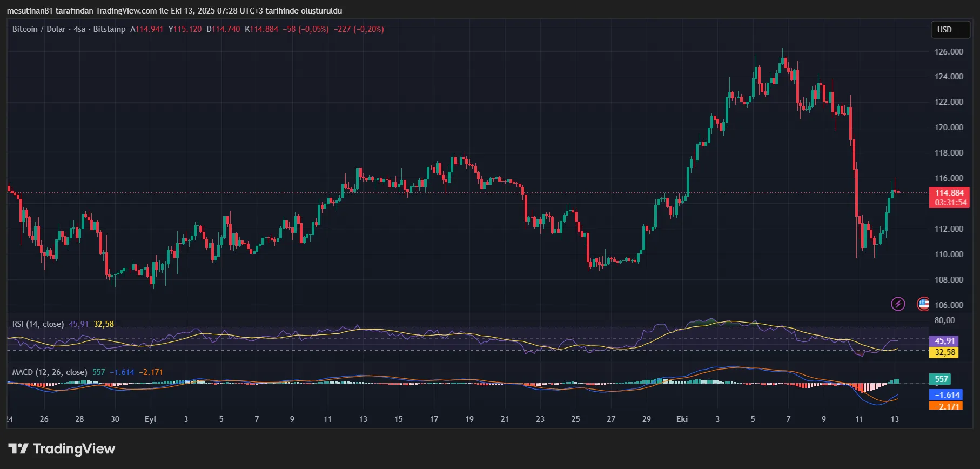Screen dimensions: 980x469
Task: Select the MACD (12, 26, close) legend
Action: (x=50, y=372)
